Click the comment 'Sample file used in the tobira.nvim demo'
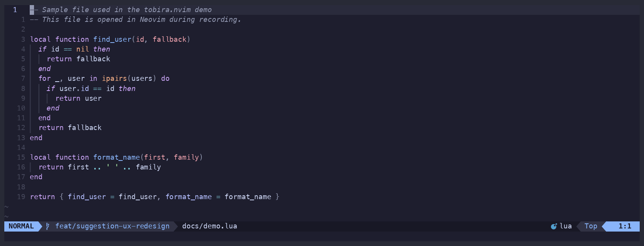This screenshot has width=644, height=246. (127, 10)
